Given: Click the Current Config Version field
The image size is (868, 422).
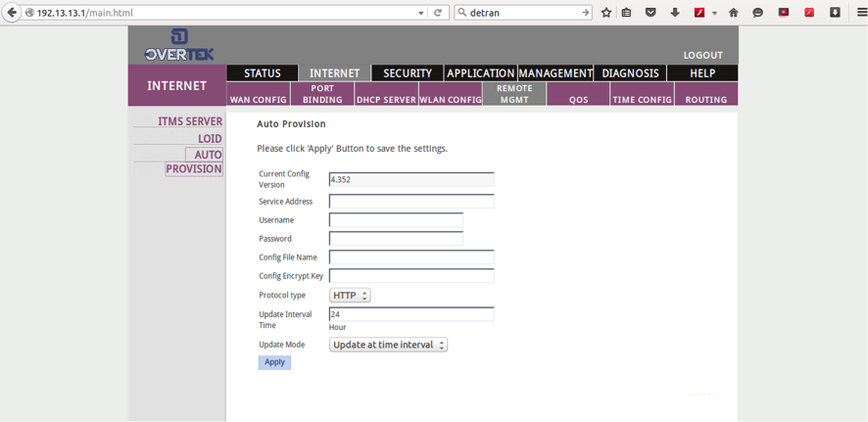Looking at the screenshot, I should (411, 180).
